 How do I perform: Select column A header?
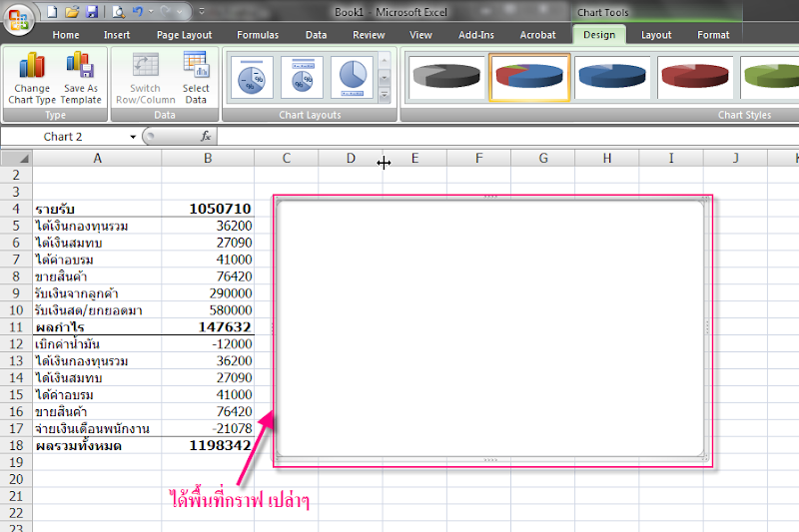coord(97,159)
